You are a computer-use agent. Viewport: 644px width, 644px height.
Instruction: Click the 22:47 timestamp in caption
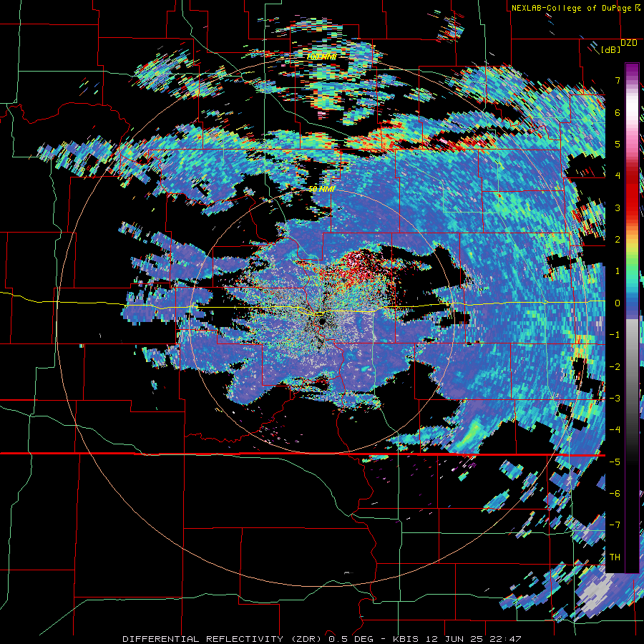coord(504,639)
